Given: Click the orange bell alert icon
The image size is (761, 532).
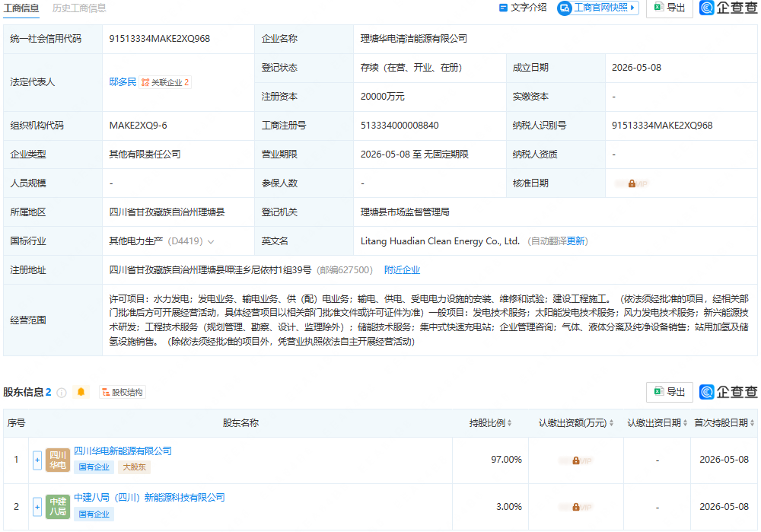Looking at the screenshot, I should pos(81,392).
